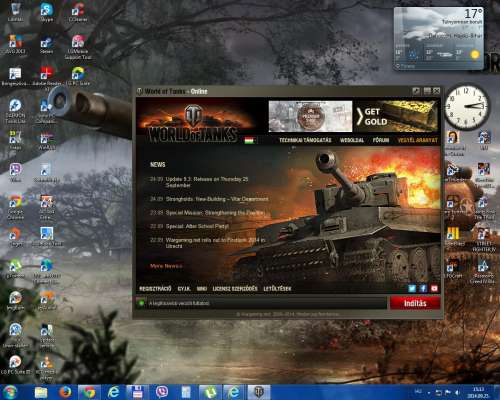This screenshot has width=500, height=400.
Task: Open news item Wargaming.net rolls out
Action: tap(215, 243)
